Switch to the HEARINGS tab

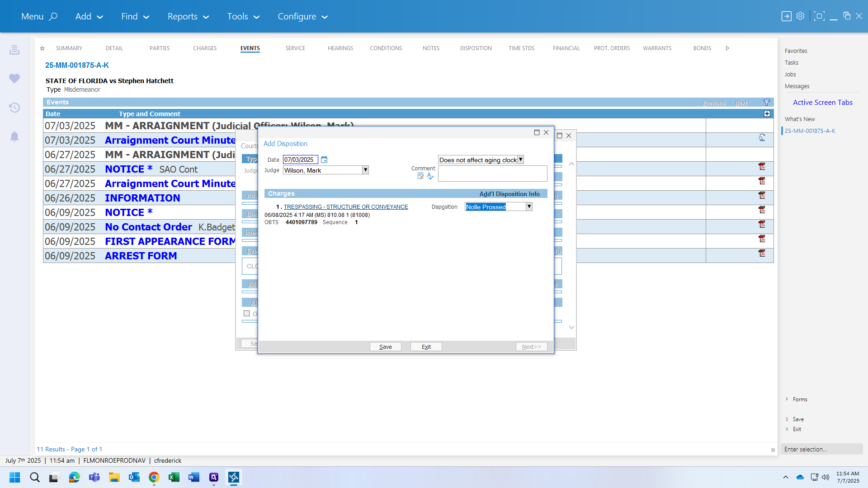340,48
